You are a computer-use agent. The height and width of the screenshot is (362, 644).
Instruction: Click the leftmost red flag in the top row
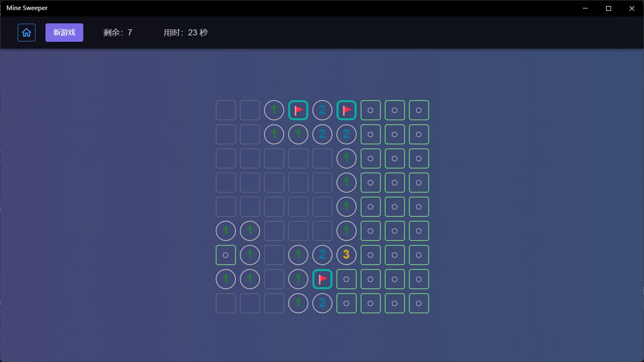point(298,110)
